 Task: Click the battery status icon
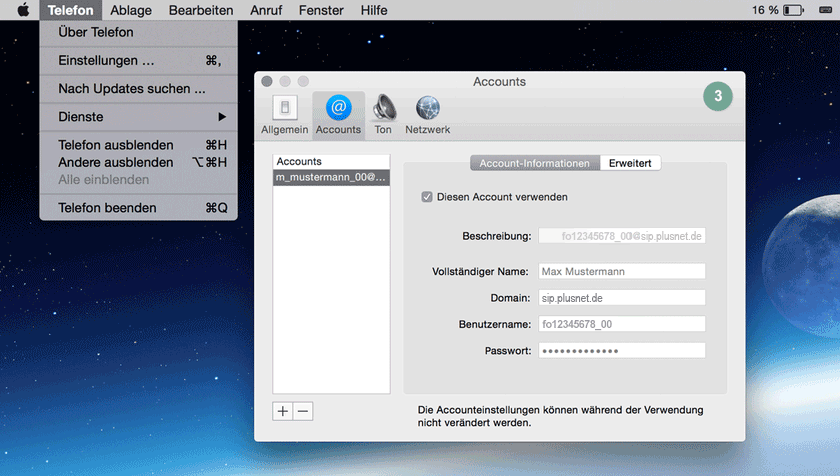click(x=793, y=11)
